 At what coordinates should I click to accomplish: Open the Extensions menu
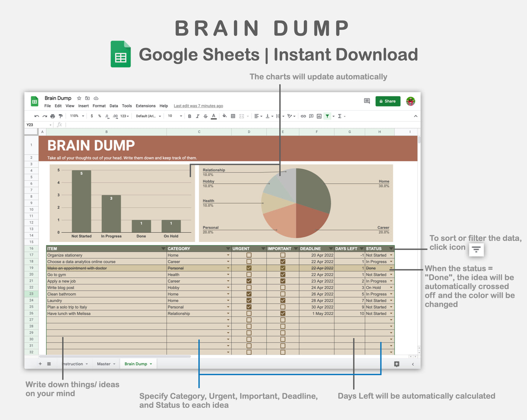pyautogui.click(x=146, y=106)
